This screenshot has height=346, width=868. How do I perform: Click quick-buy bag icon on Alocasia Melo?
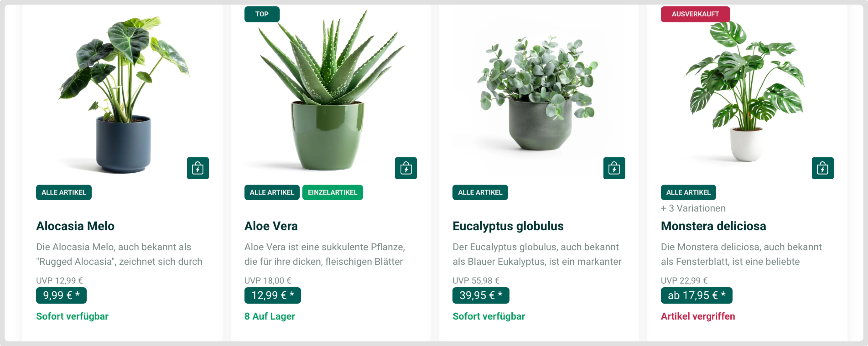(198, 168)
